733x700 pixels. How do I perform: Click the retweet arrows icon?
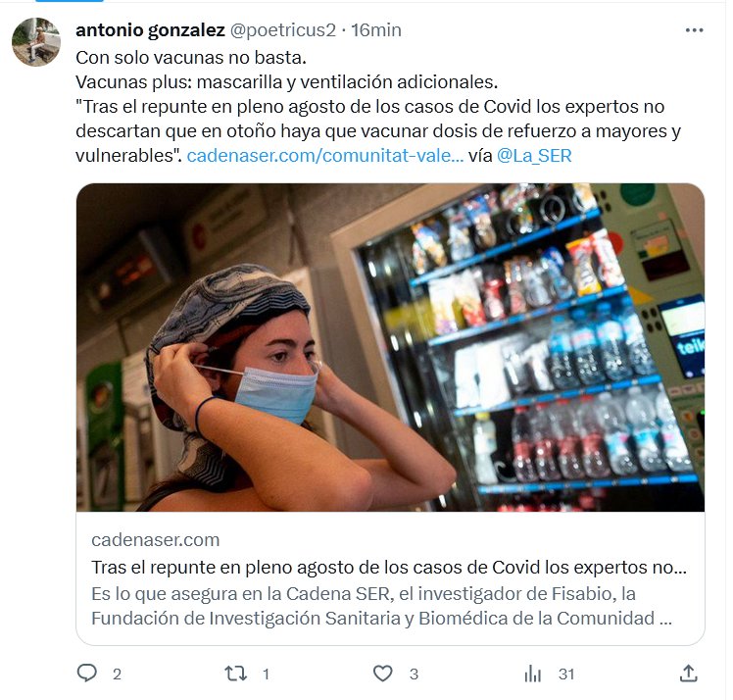[x=235, y=674]
